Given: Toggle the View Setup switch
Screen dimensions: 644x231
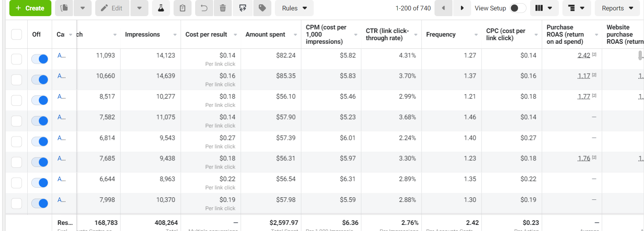Looking at the screenshot, I should tap(517, 8).
